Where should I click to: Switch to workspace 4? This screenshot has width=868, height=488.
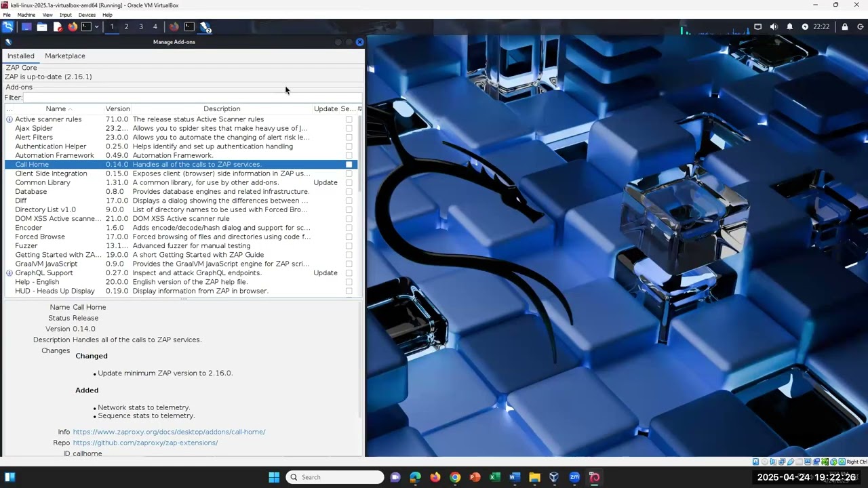(155, 26)
